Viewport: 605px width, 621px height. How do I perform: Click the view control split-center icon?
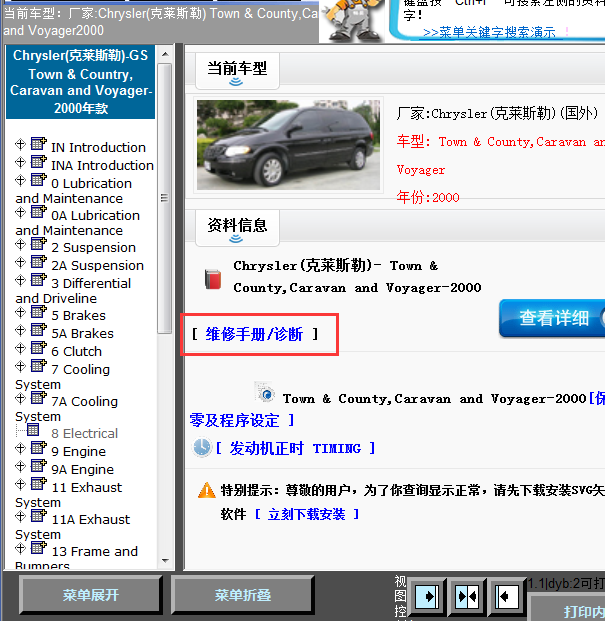(x=467, y=596)
